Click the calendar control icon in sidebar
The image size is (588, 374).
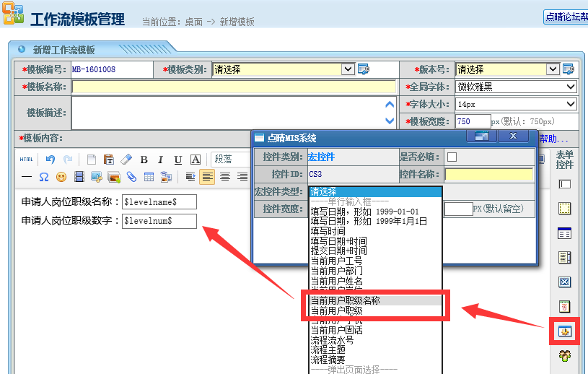tap(564, 306)
